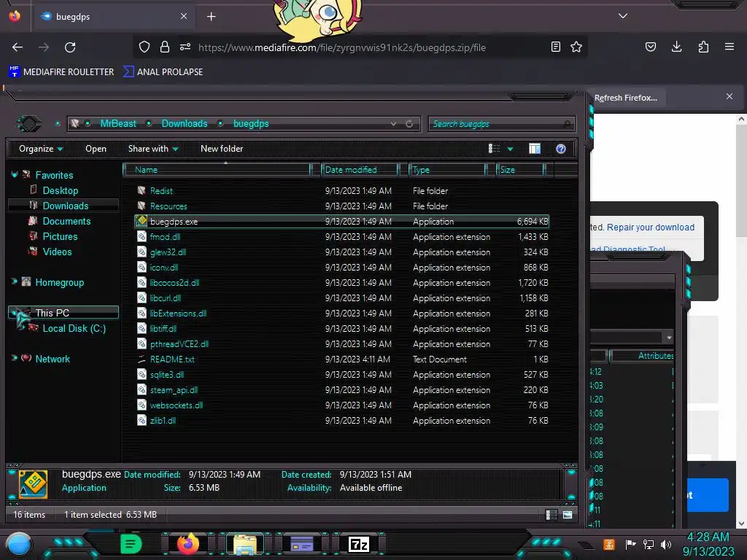Screen dimensions: 747x560
Task: Sort by Date modified column
Action: pyautogui.click(x=360, y=170)
